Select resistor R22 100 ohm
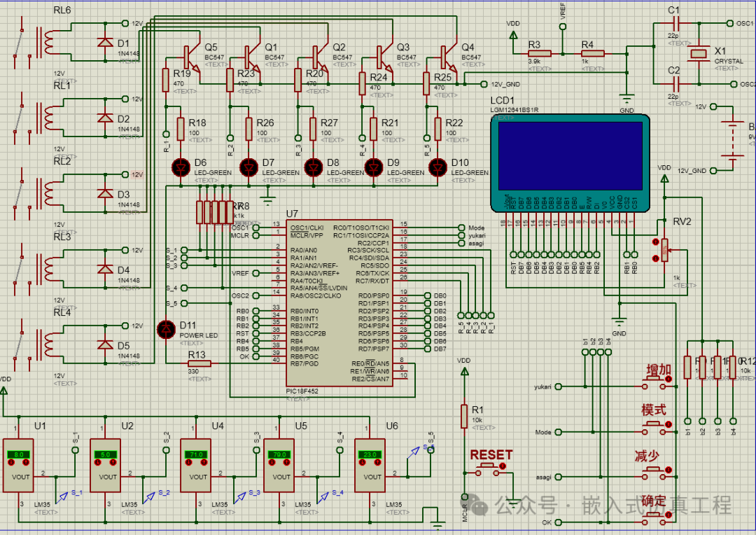This screenshot has height=535, width=756. [437, 129]
